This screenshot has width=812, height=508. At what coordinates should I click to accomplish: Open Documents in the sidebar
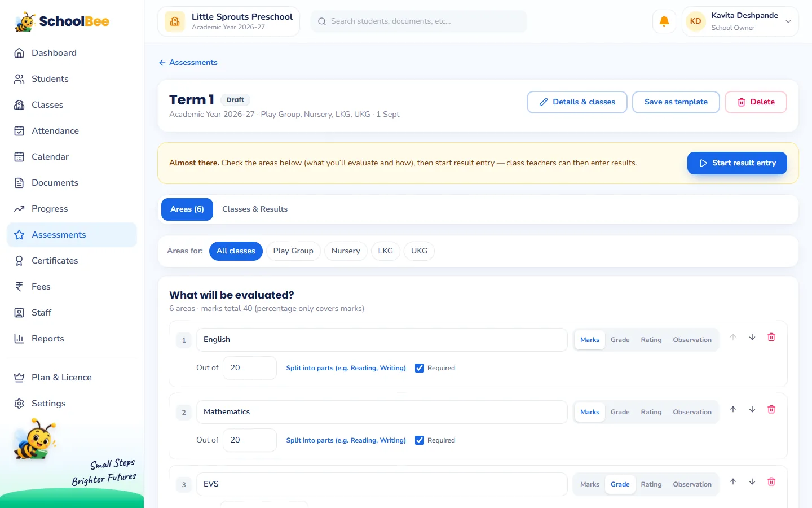[x=72, y=183]
